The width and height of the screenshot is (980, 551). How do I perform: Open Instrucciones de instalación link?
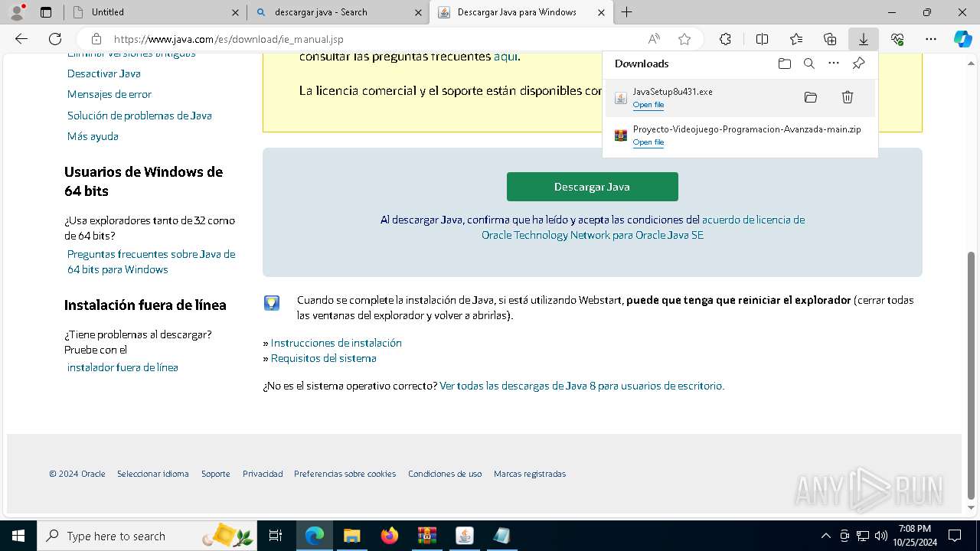pos(336,343)
